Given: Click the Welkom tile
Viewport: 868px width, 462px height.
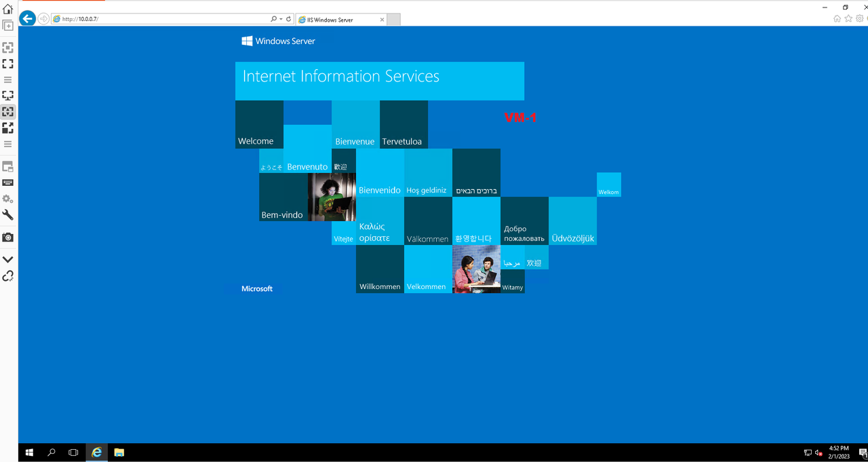Looking at the screenshot, I should (609, 185).
